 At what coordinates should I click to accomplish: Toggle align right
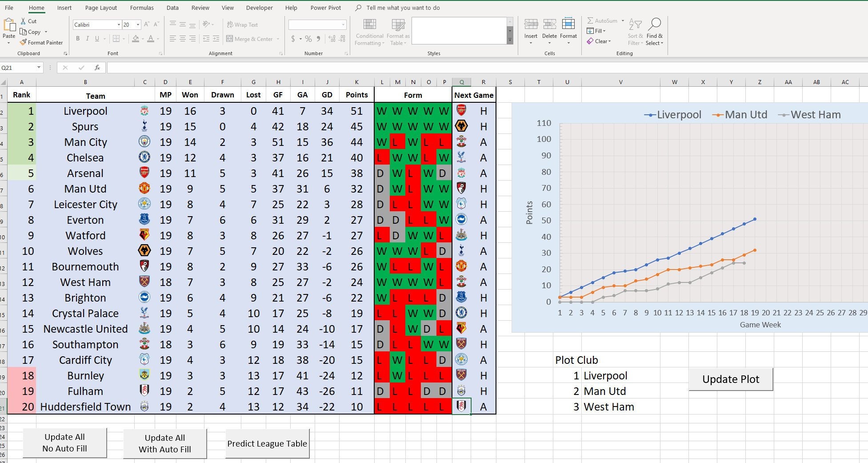click(192, 39)
